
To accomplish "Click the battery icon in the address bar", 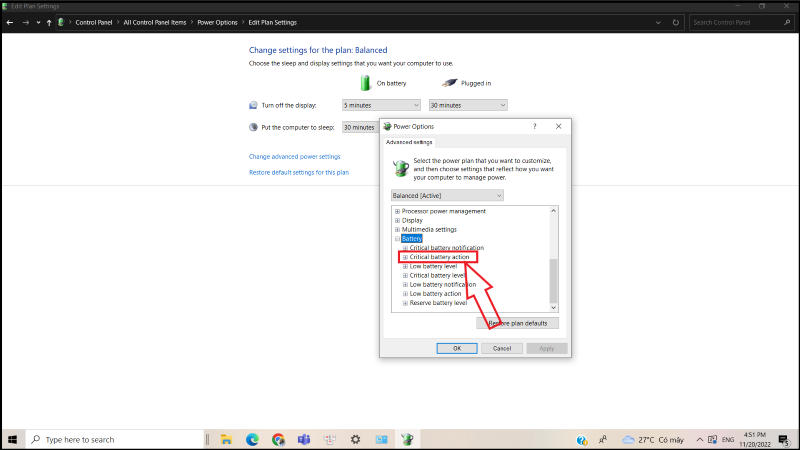I will (x=61, y=22).
